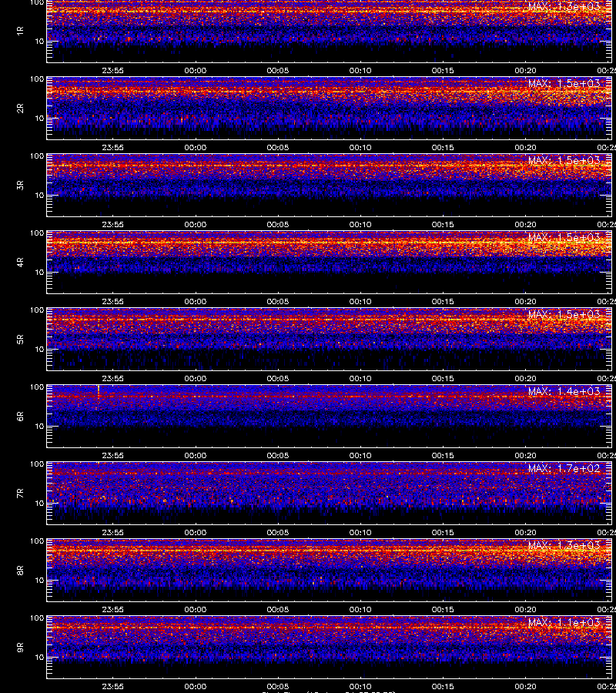
Task: Click the 1R panel axis label
Action: (20, 31)
